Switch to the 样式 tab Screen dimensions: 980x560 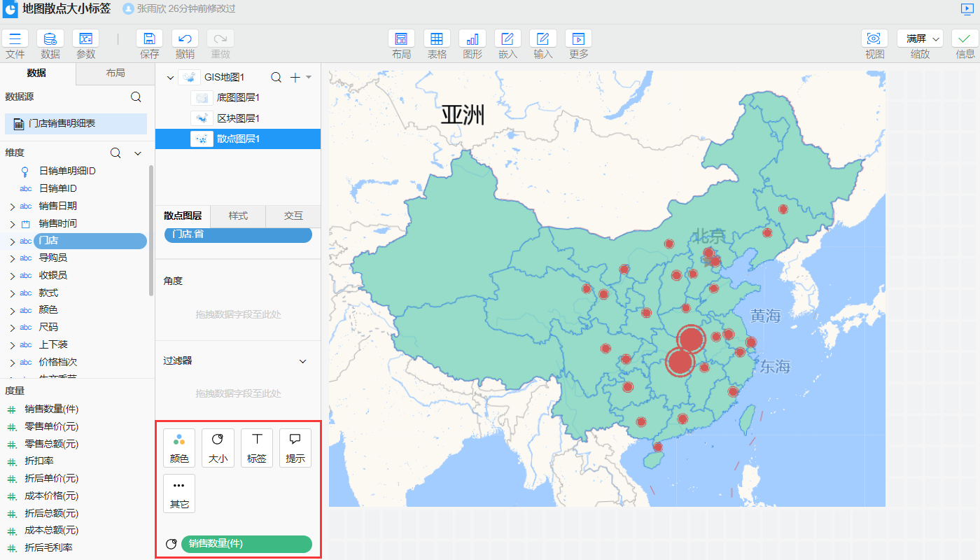238,216
